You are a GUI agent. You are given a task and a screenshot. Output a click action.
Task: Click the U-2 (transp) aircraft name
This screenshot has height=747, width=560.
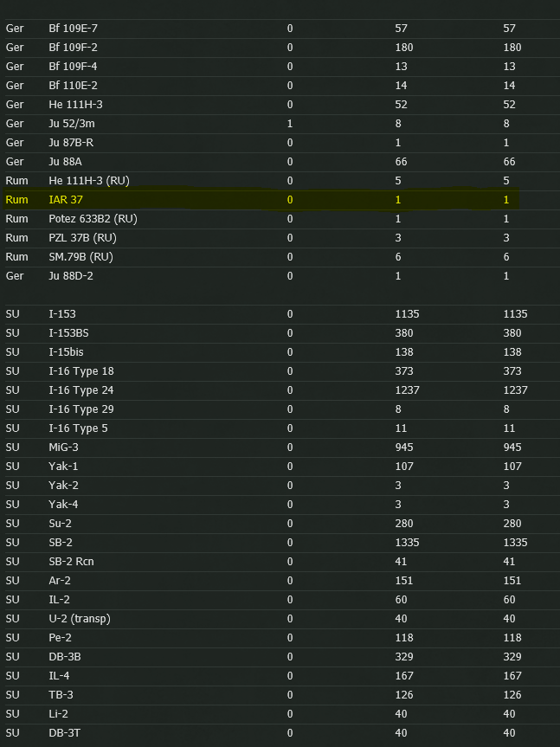click(x=79, y=619)
